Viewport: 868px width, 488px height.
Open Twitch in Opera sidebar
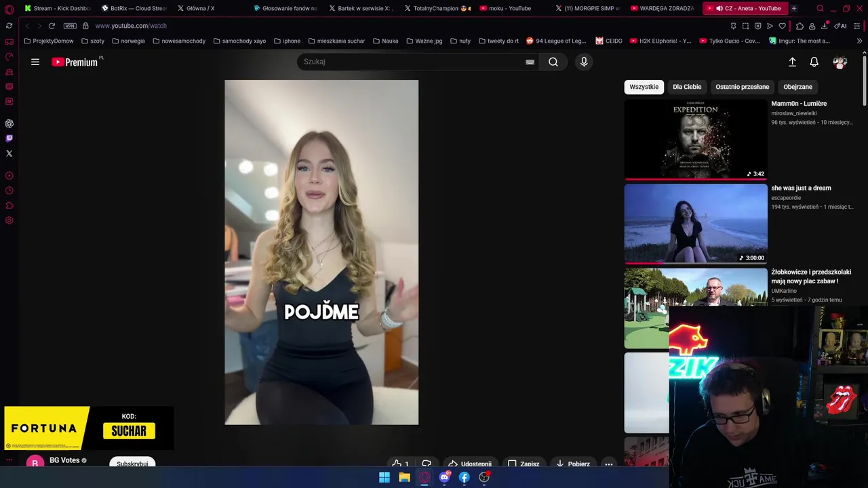click(x=9, y=138)
